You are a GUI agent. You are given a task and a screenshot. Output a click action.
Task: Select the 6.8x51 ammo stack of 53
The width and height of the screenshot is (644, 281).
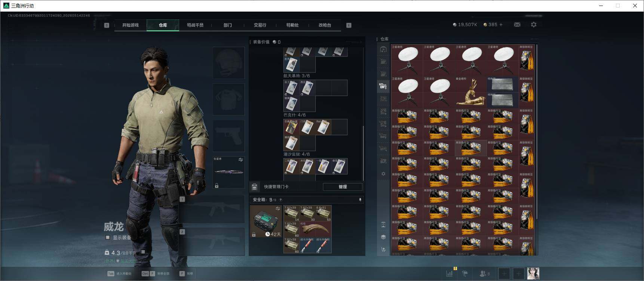323,213
